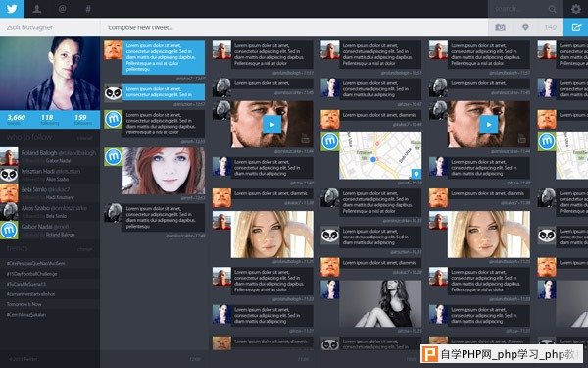
Task: Open the 159 followers count
Action: point(82,119)
